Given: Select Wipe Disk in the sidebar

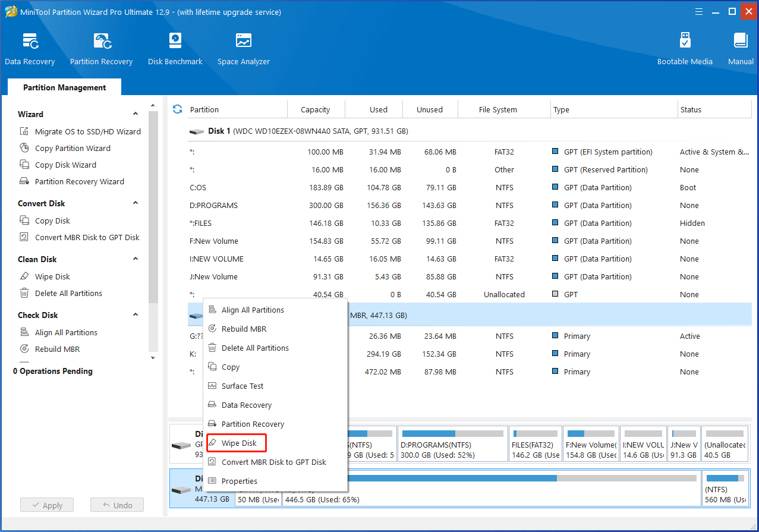Looking at the screenshot, I should pos(45,276).
